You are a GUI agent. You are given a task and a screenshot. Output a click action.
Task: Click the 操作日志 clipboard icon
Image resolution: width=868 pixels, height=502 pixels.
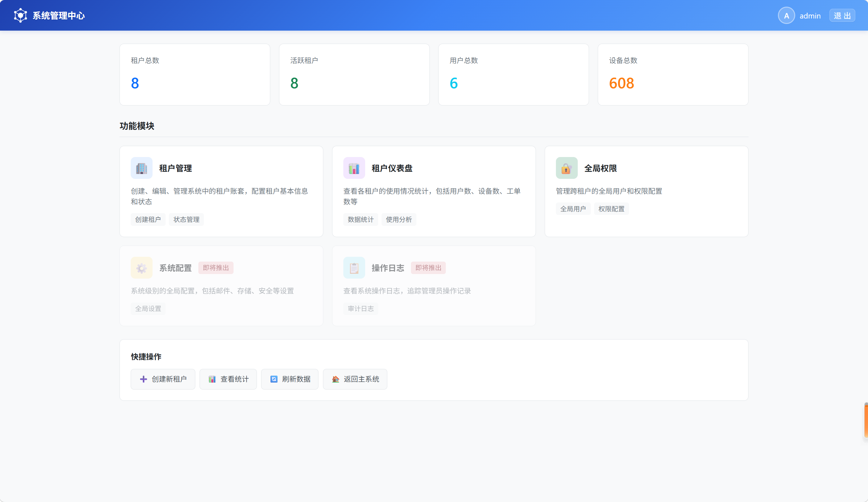(x=354, y=268)
